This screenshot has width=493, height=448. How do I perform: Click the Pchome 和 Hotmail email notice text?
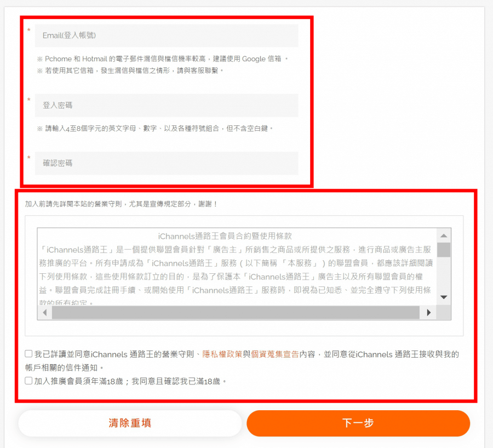[162, 59]
